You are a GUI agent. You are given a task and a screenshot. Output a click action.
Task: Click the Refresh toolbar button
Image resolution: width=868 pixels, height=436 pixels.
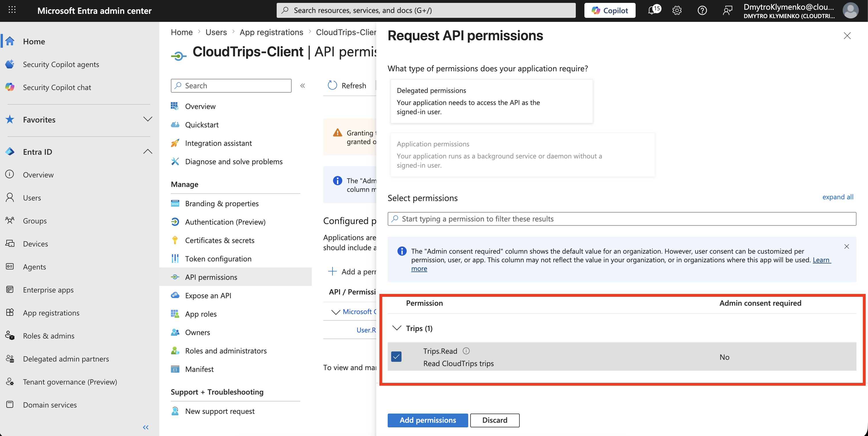(x=347, y=86)
